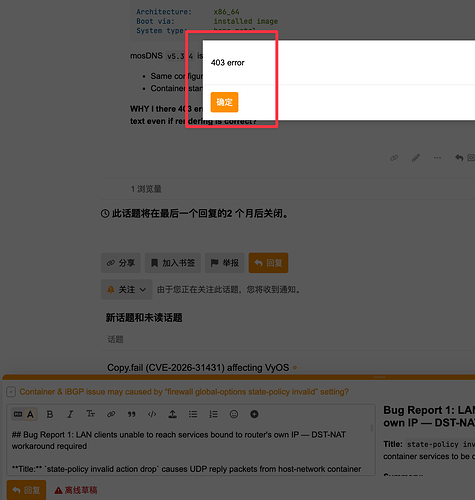Open text size option in composer toolbar
Viewport: 475px width, 500px height.
pos(90,414)
